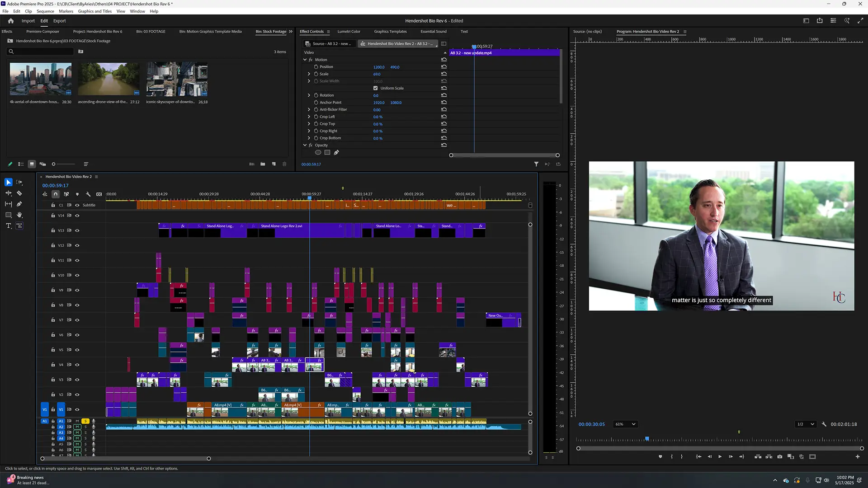This screenshot has width=868, height=488.
Task: Open the Sequence menu
Action: [45, 11]
